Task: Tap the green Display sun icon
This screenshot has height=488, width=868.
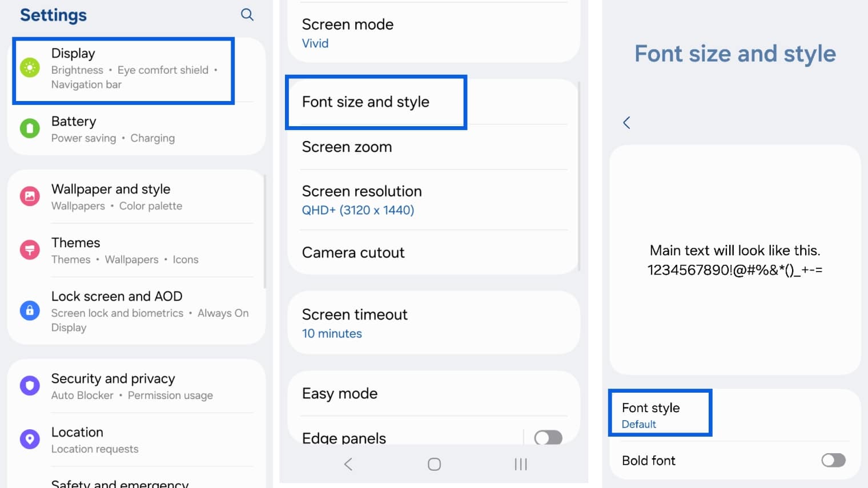Action: tap(30, 68)
